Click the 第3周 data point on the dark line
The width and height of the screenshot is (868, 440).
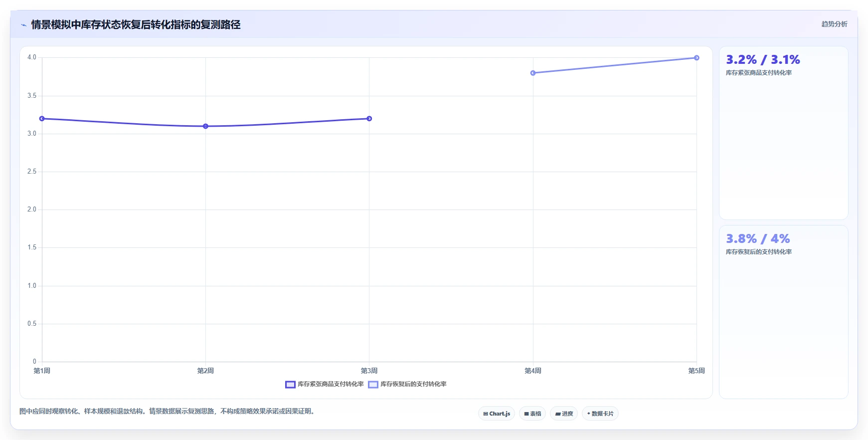pos(369,119)
